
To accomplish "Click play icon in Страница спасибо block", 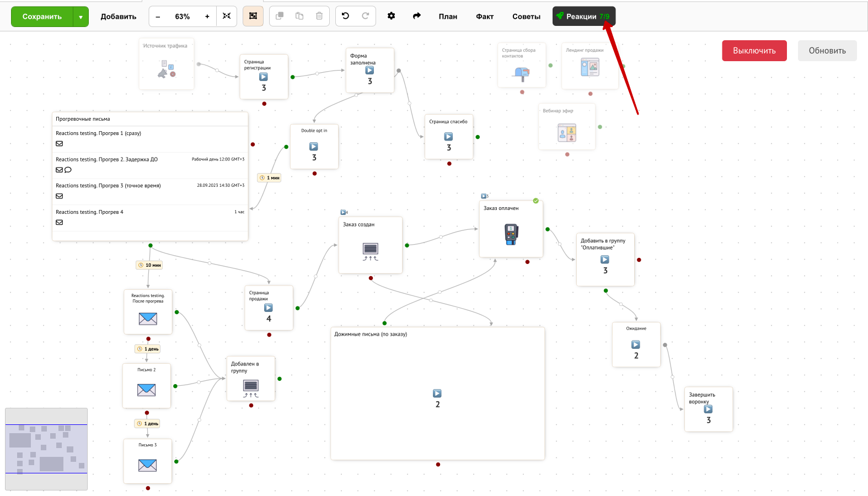I will click(x=448, y=137).
